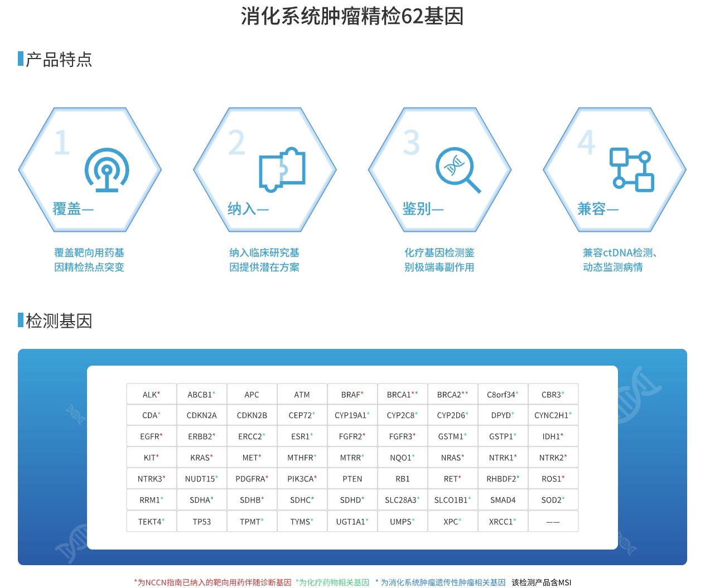Click the blue bar beside 检测基因

coord(21,320)
